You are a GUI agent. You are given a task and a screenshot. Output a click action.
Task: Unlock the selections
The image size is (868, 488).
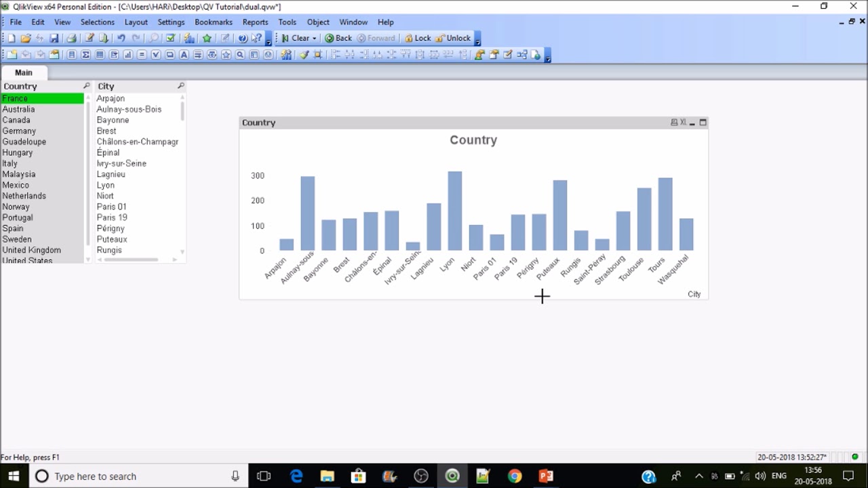coord(452,38)
